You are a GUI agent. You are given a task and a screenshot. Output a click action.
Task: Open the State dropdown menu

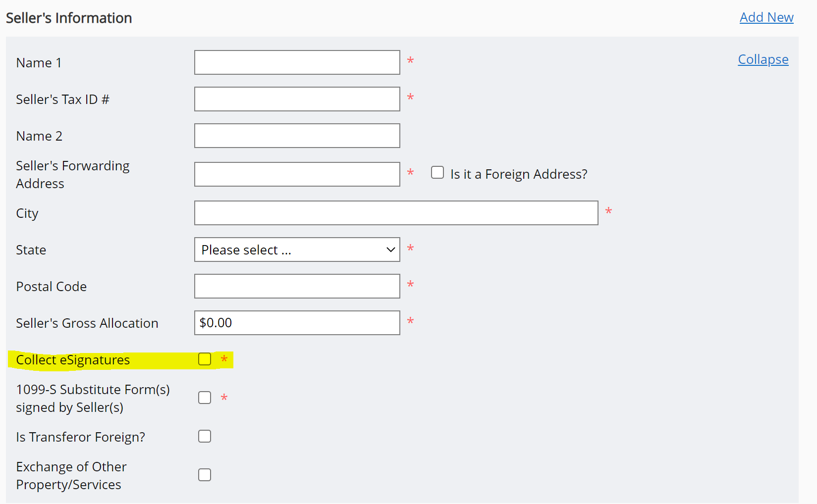[297, 250]
